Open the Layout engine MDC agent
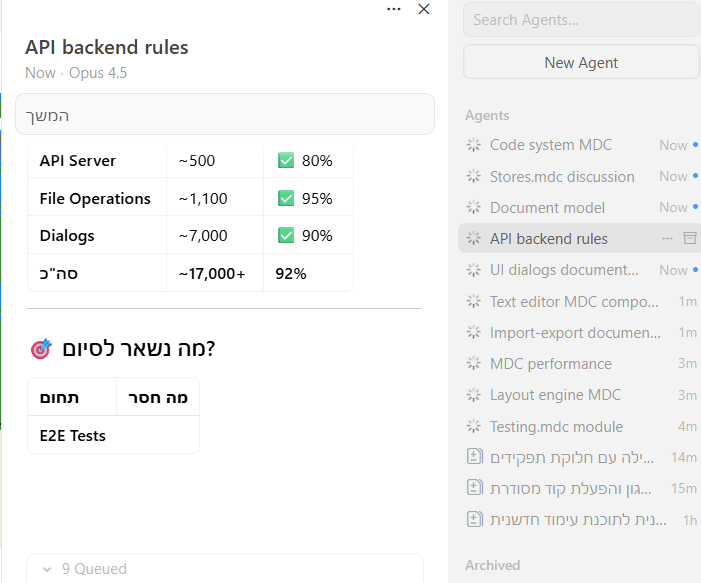Viewport: 701px width, 583px height. [555, 395]
